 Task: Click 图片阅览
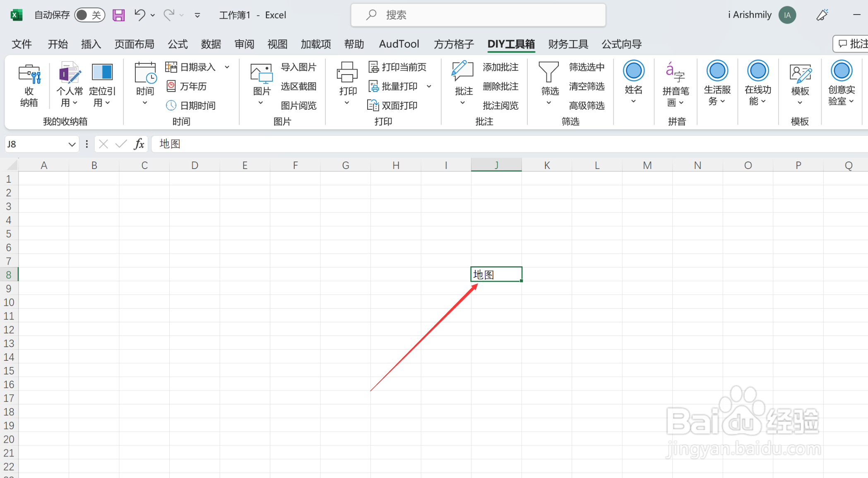[x=298, y=106]
